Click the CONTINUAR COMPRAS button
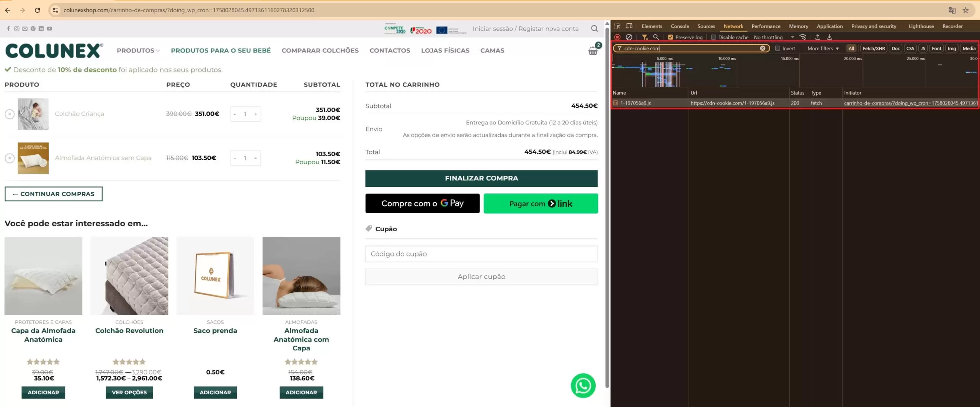The image size is (980, 407). point(54,194)
